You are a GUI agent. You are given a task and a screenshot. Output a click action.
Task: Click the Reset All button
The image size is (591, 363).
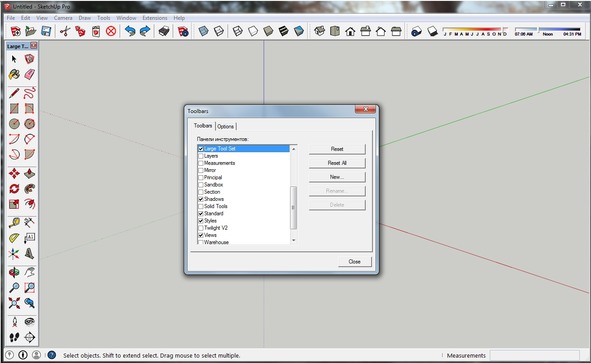tap(337, 163)
